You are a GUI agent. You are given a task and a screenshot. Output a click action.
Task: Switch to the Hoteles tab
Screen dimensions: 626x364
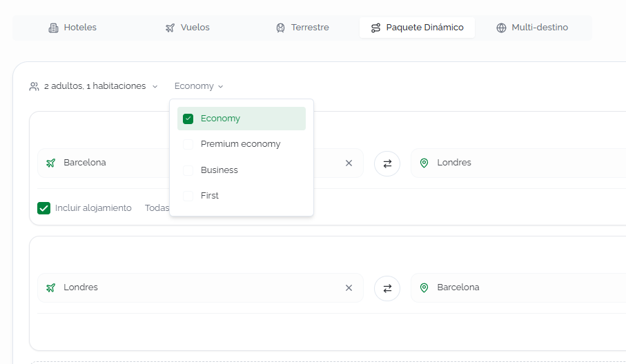[x=72, y=28]
